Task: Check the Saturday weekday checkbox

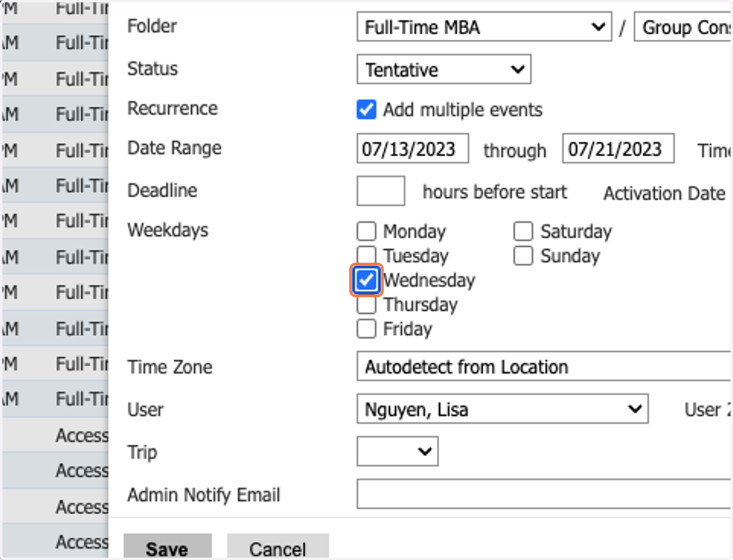Action: pyautogui.click(x=523, y=231)
